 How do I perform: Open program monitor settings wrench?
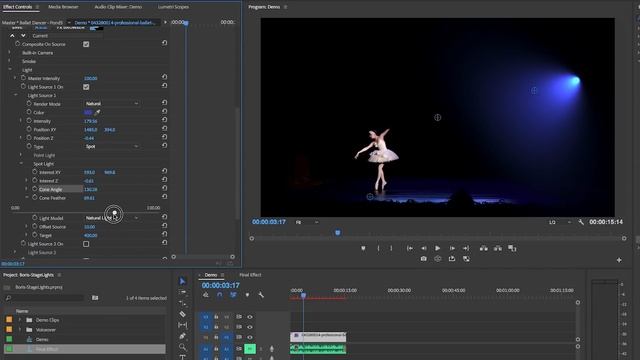(x=581, y=222)
